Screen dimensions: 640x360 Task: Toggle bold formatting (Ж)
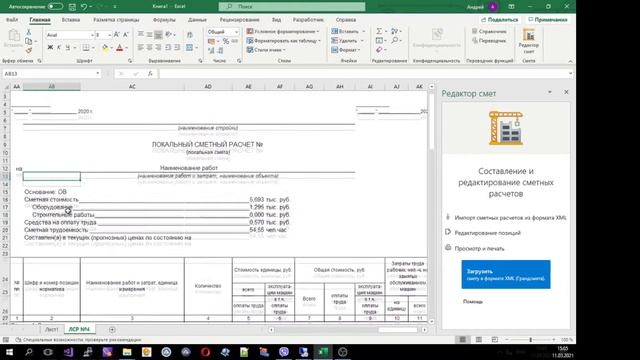coord(50,48)
